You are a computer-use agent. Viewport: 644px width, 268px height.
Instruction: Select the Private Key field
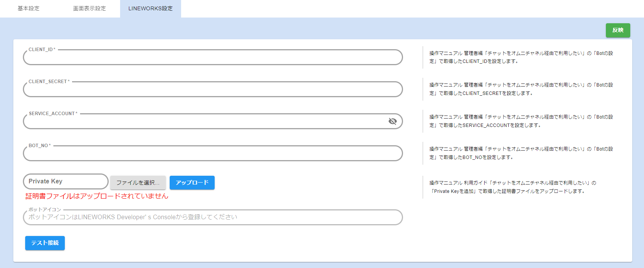click(x=66, y=181)
